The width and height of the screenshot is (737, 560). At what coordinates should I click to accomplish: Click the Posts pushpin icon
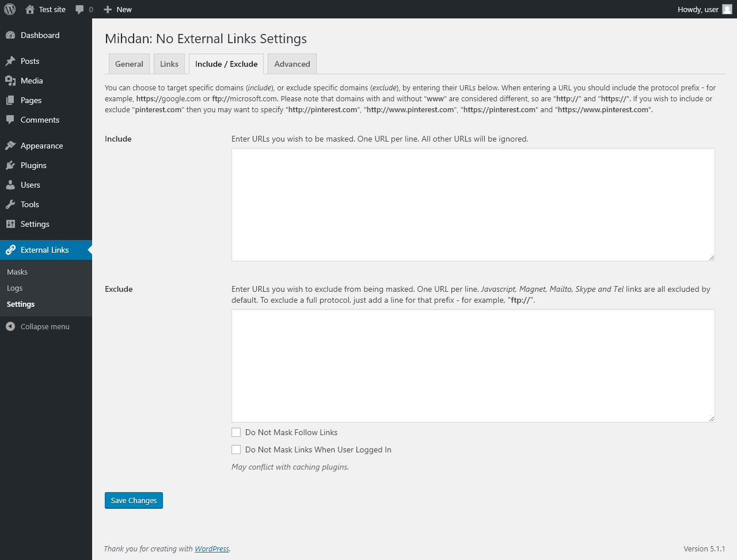10,61
